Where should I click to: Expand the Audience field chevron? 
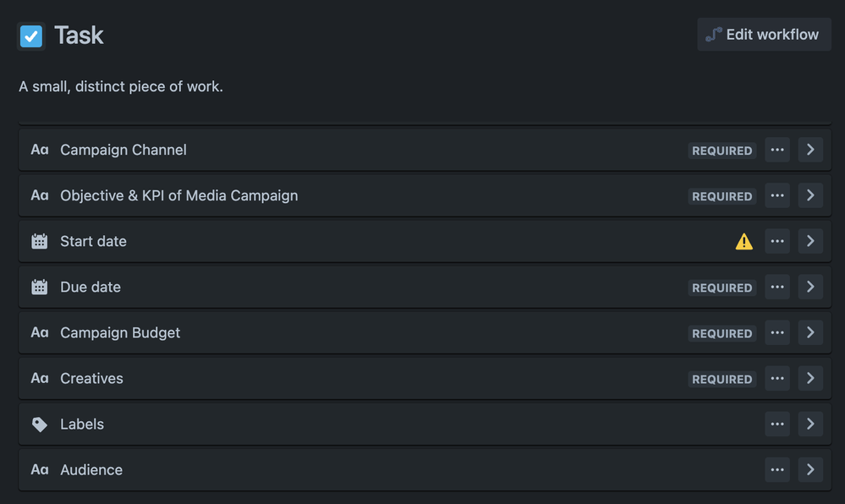pos(810,469)
